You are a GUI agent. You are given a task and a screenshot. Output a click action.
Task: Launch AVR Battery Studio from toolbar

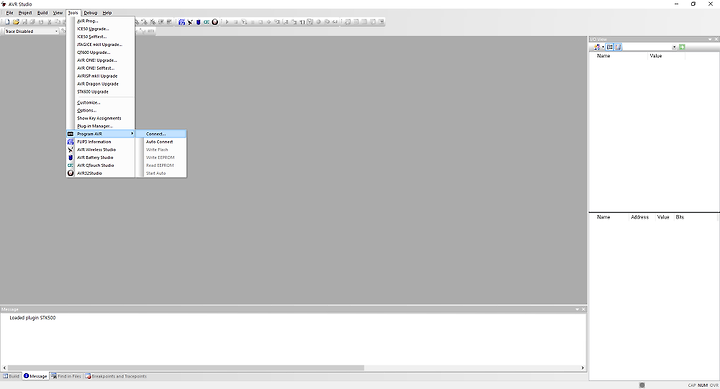pos(198,22)
